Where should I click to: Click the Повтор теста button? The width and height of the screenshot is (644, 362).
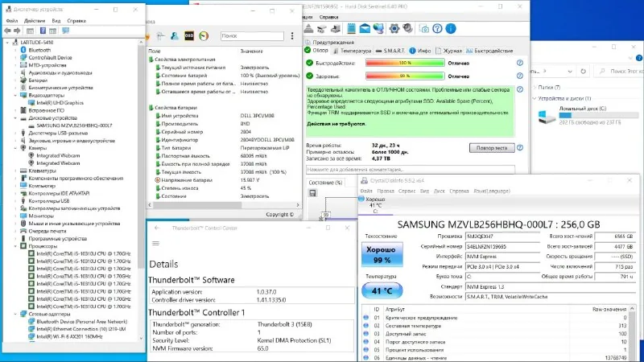click(492, 148)
